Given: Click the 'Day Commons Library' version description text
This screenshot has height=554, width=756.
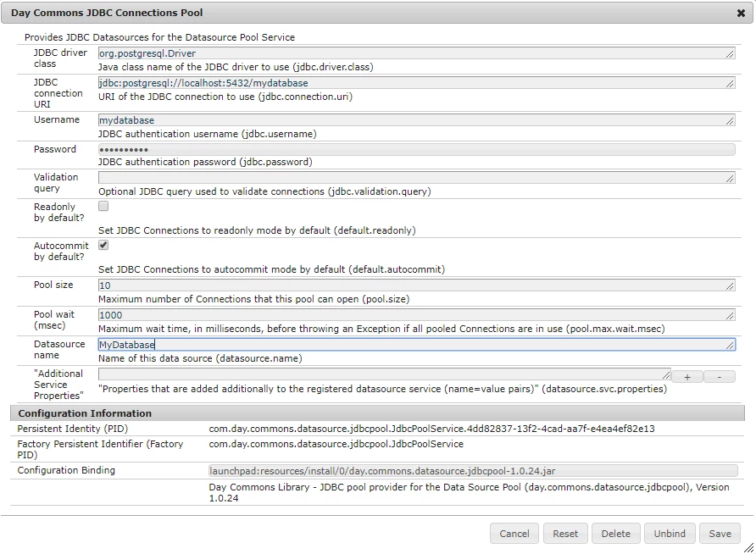Looking at the screenshot, I should coord(469,492).
